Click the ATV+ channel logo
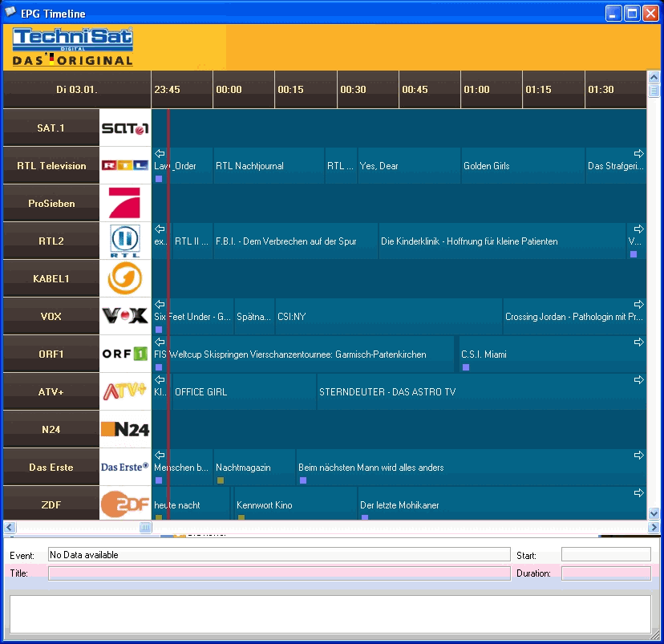The image size is (664, 644). pyautogui.click(x=125, y=391)
